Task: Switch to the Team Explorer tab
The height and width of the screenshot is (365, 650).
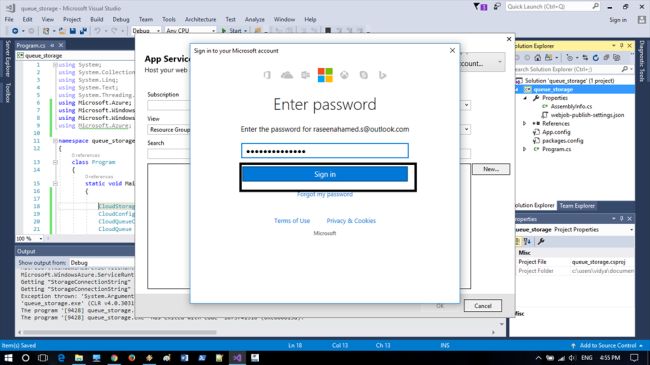Action: click(577, 206)
